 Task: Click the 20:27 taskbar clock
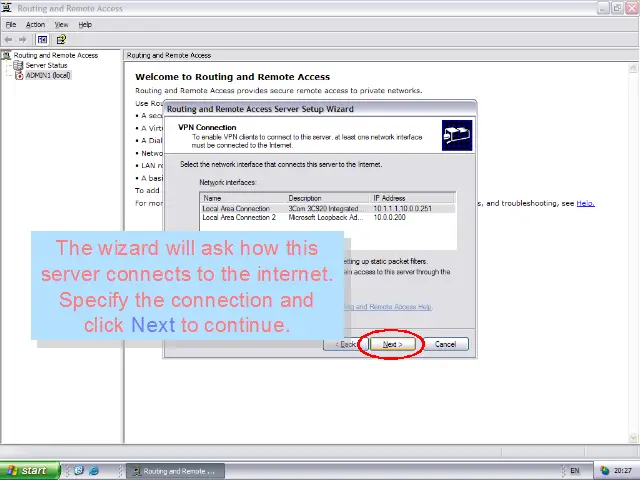(x=622, y=471)
